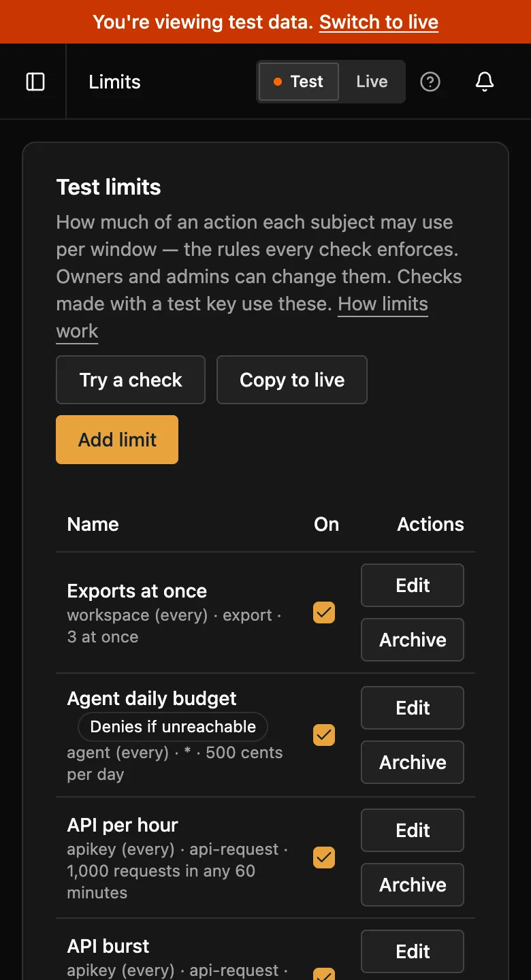Click the Copy to live button

click(292, 380)
